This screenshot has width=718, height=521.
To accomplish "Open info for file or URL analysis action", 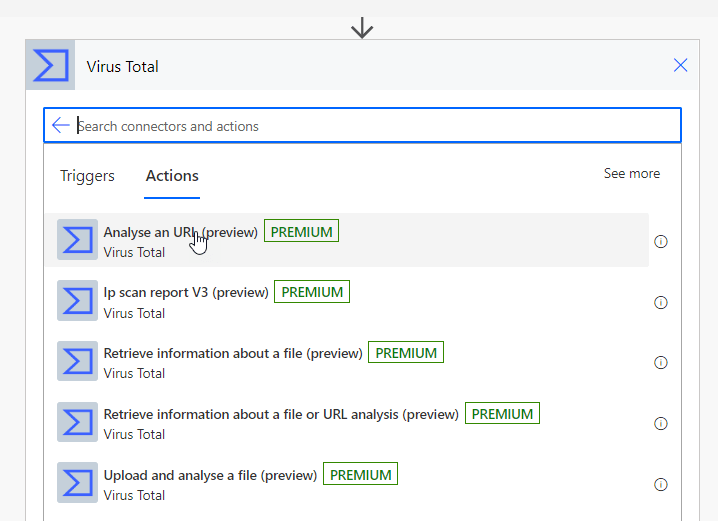I will pyautogui.click(x=660, y=424).
